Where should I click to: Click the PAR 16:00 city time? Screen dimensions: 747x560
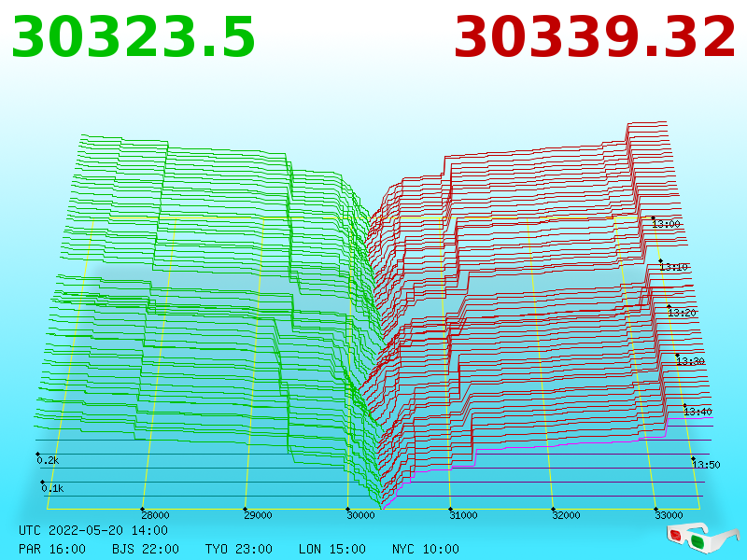[x=52, y=549]
